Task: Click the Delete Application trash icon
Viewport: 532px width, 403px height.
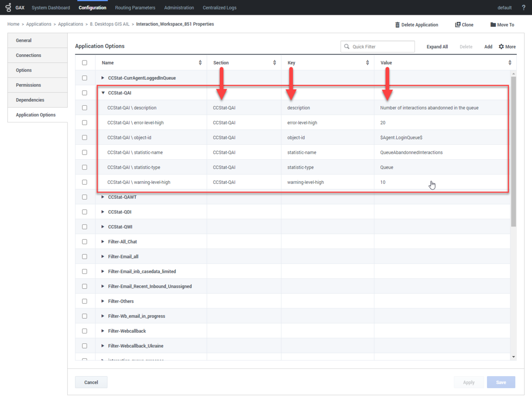Action: (x=397, y=25)
